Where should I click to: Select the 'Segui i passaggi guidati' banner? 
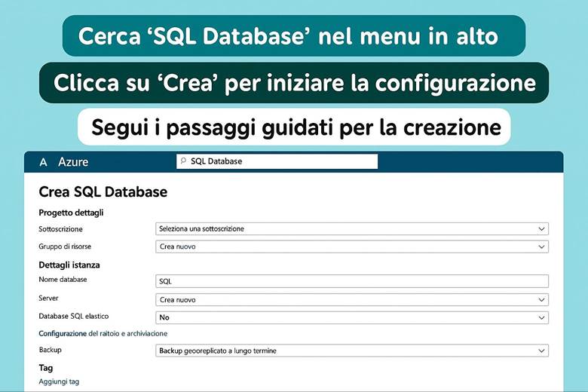click(x=293, y=127)
